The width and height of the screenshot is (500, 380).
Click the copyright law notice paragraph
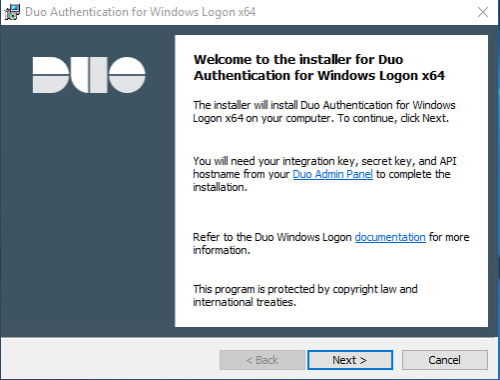coord(305,296)
